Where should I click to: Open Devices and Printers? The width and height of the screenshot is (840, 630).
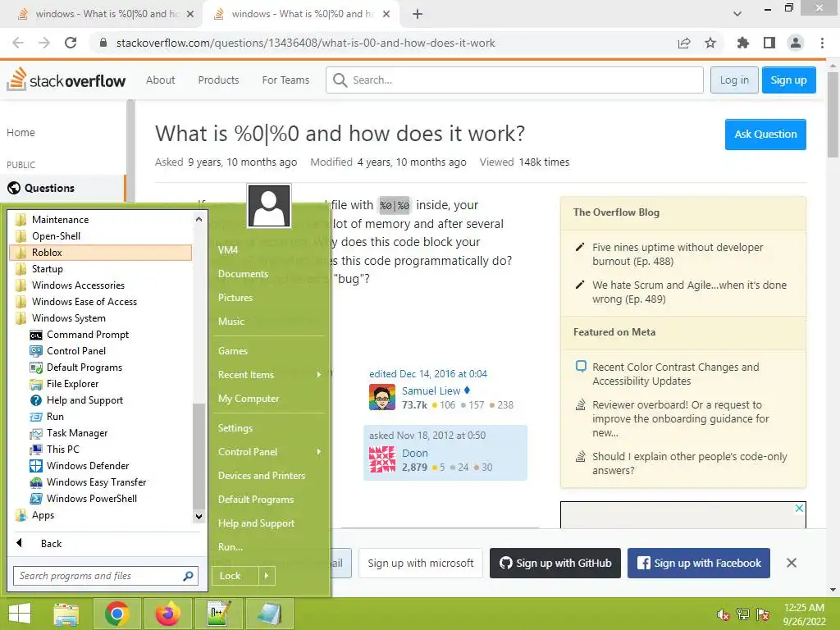[262, 476]
